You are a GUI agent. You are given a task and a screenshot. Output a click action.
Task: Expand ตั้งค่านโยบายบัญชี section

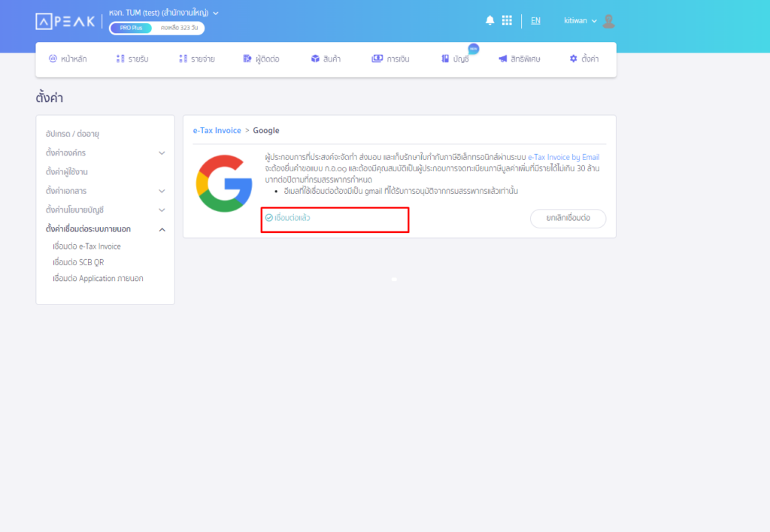coord(162,210)
